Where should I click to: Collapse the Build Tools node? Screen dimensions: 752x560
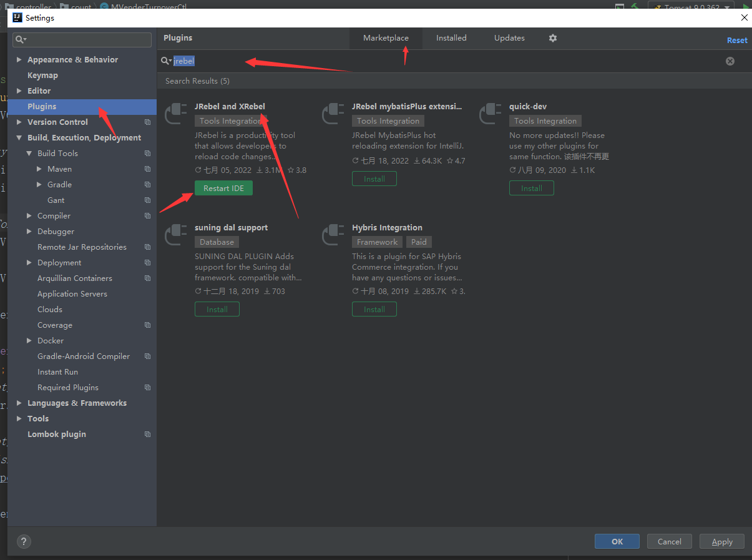29,154
